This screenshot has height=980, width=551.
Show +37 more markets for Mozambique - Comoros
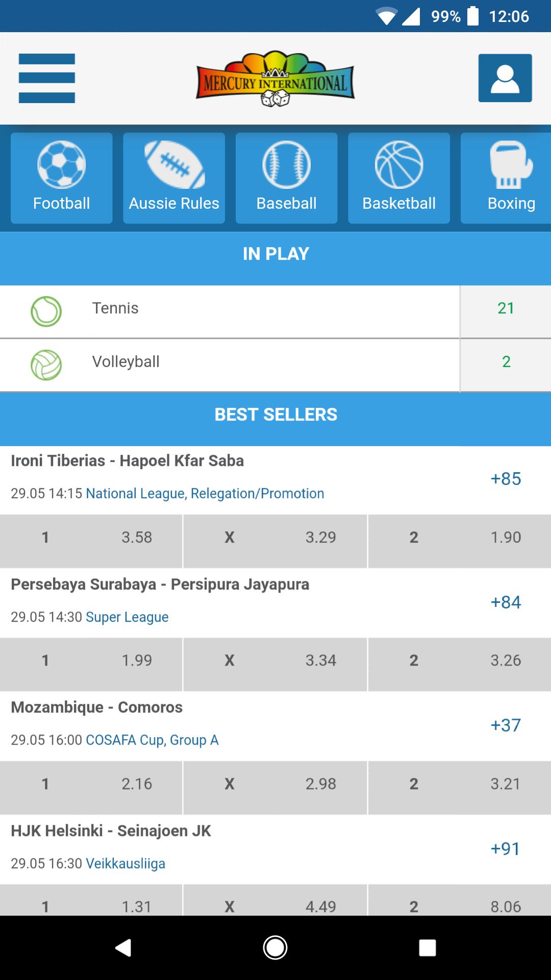[x=506, y=725]
